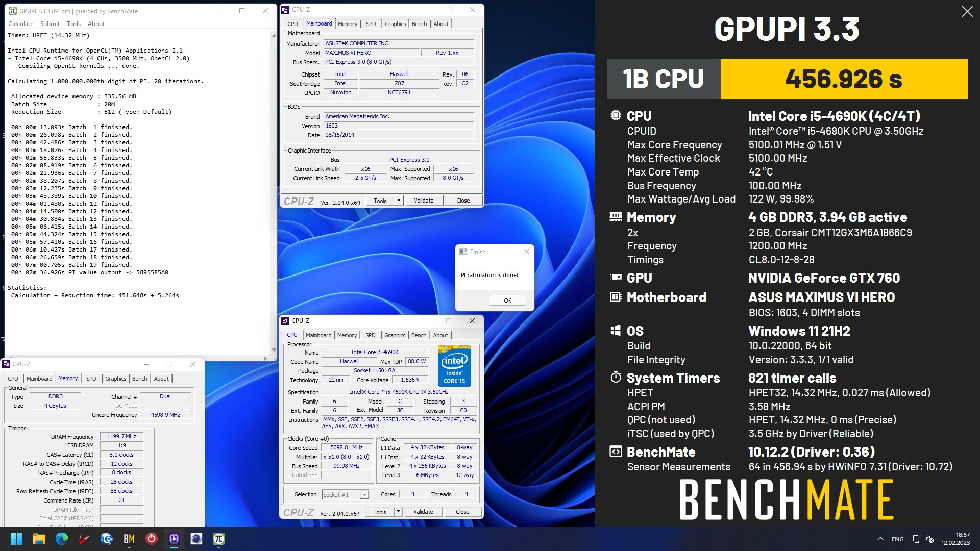The image size is (980, 551).
Task: Open Tools dropdown arrow in CPU-Z processor window
Action: point(398,512)
